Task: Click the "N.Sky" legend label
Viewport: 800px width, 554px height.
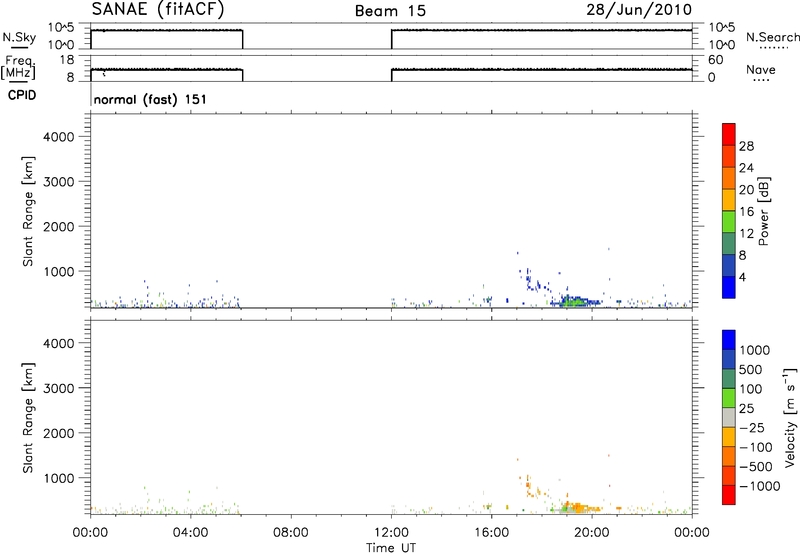Action: [x=19, y=37]
